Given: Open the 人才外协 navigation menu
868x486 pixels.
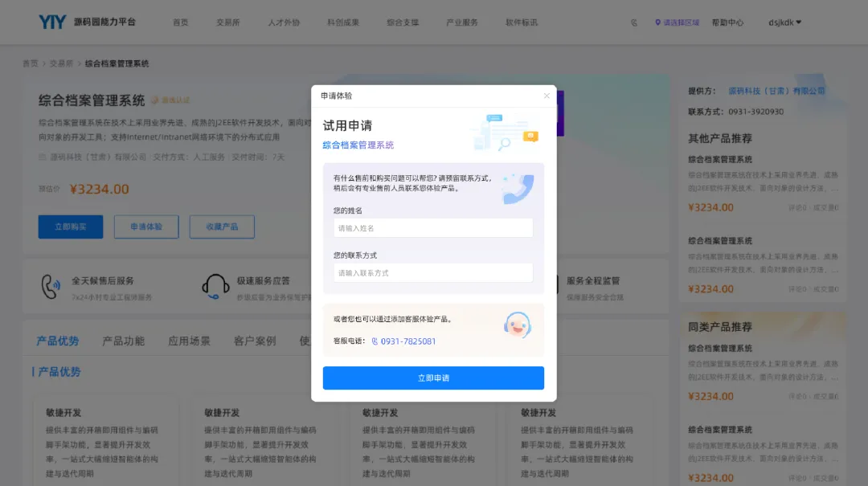Looking at the screenshot, I should coord(284,22).
